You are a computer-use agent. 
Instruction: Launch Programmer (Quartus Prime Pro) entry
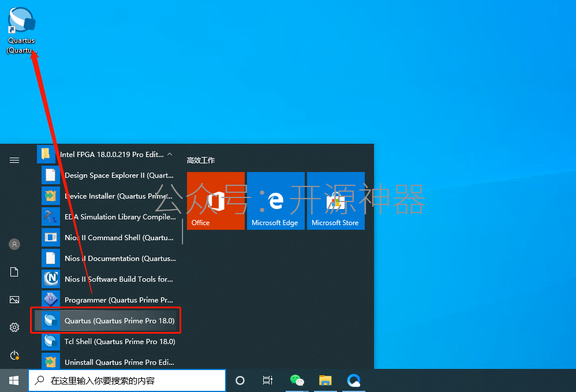[107, 300]
